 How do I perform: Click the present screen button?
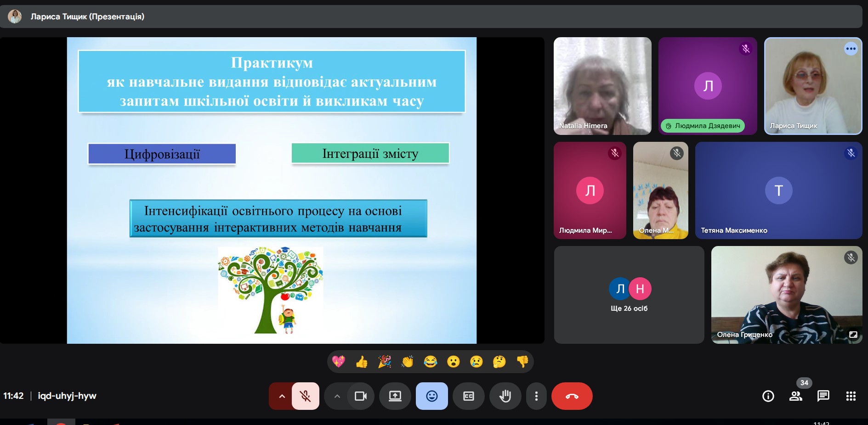pyautogui.click(x=395, y=396)
